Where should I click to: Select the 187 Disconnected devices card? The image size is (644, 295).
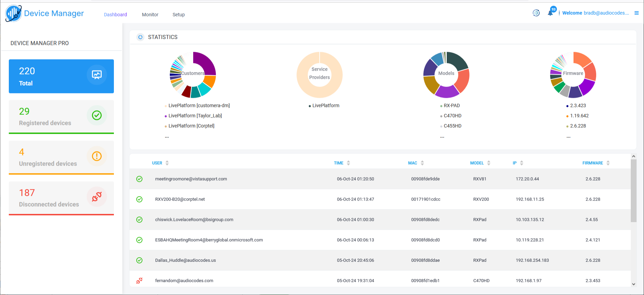click(61, 199)
